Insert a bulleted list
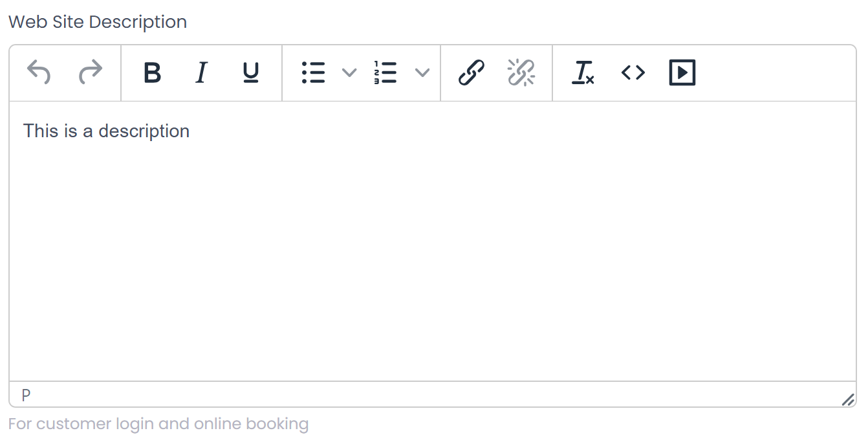The image size is (868, 444). click(314, 72)
